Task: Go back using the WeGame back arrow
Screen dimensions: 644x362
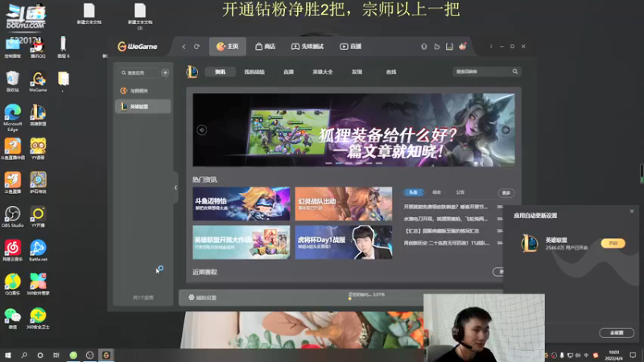Action: (184, 47)
